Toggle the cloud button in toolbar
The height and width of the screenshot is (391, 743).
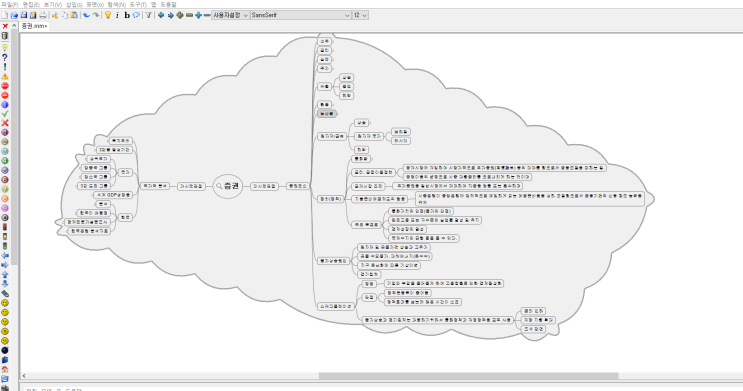(136, 15)
